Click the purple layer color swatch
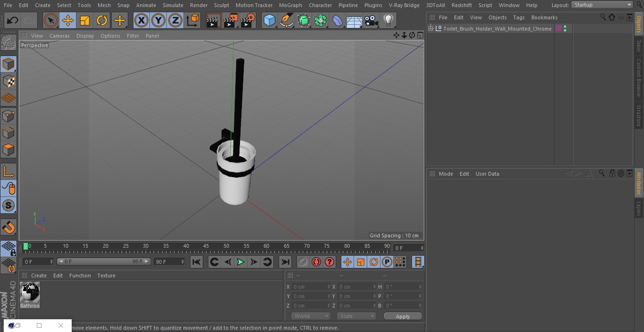The height and width of the screenshot is (332, 644). tap(559, 29)
